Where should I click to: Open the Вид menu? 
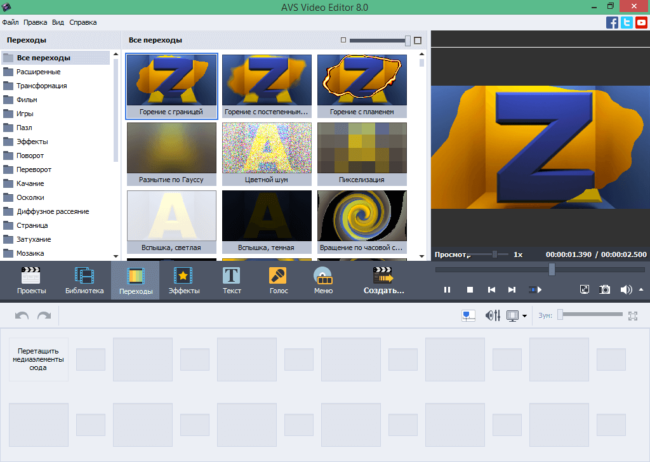[58, 22]
